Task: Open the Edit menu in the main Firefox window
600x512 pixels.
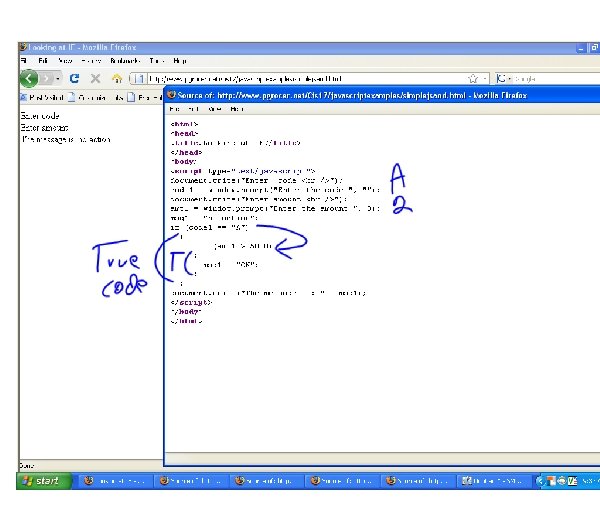Action: coord(43,61)
